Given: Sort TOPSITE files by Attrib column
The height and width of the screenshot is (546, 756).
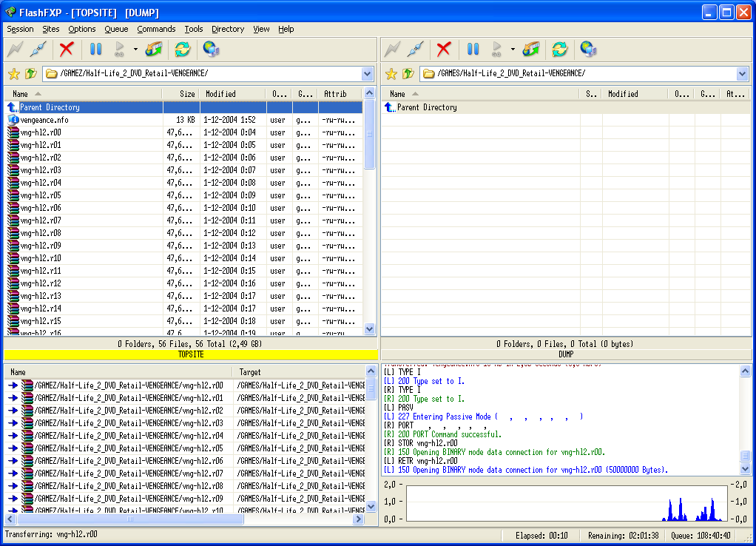Looking at the screenshot, I should tap(340, 93).
